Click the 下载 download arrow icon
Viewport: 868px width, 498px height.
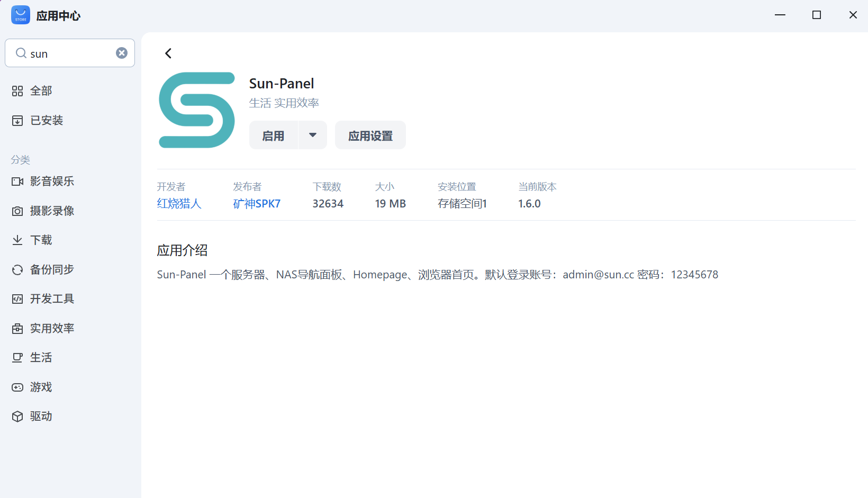tap(17, 240)
